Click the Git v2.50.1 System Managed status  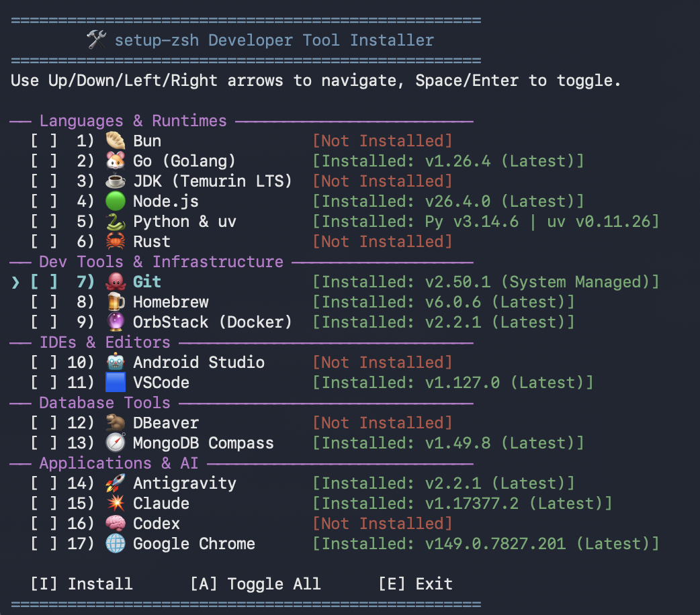tap(486, 282)
